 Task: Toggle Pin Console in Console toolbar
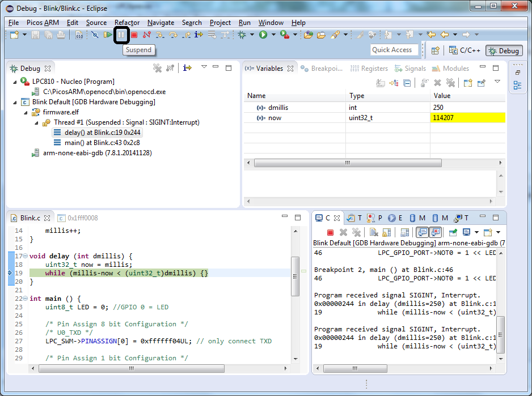pyautogui.click(x=453, y=233)
